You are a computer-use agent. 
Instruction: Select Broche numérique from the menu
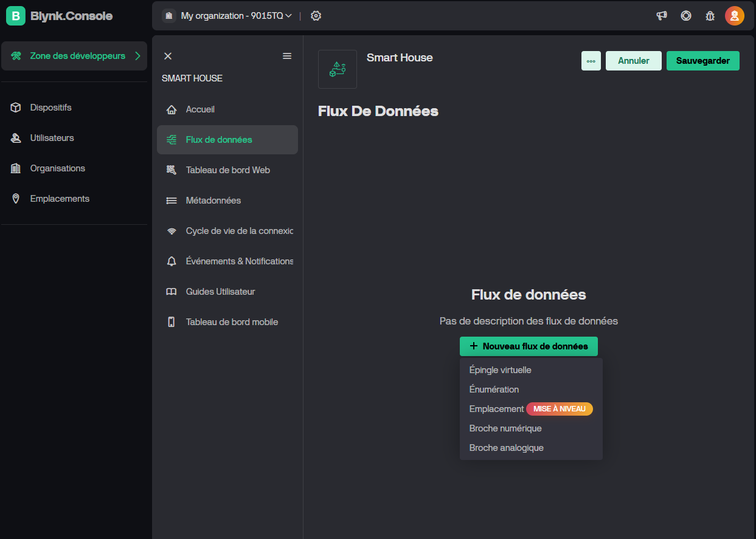point(531,428)
